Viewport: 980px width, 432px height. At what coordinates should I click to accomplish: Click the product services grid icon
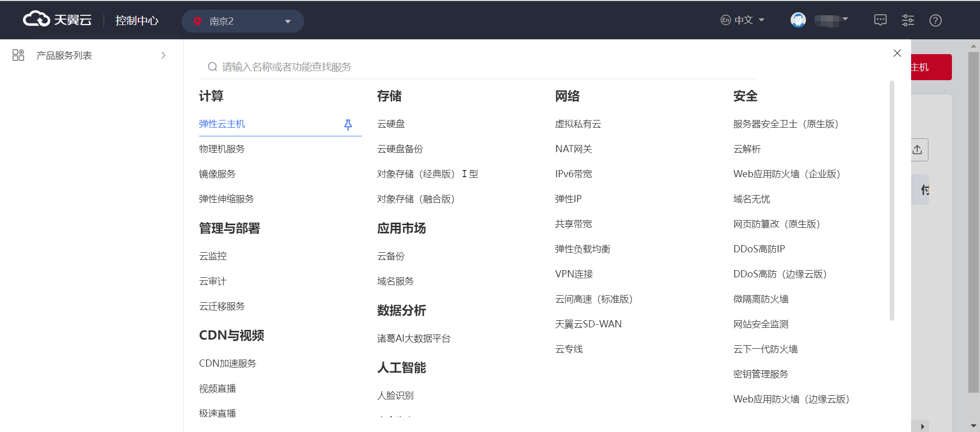[18, 55]
